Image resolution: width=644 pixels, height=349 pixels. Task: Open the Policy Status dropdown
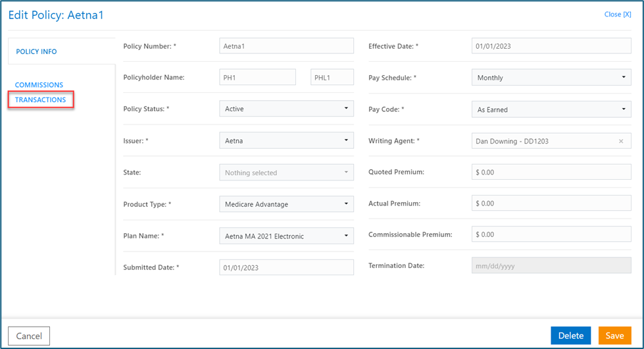click(286, 109)
